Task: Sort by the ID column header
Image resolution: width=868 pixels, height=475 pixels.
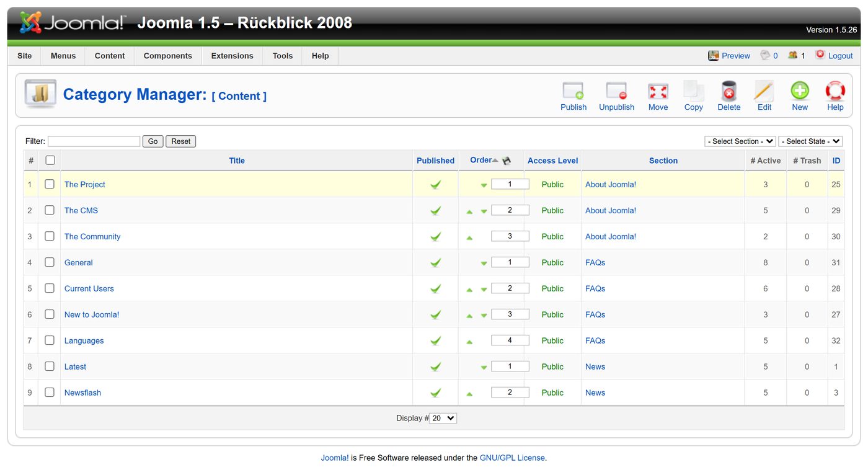Action: [836, 161]
